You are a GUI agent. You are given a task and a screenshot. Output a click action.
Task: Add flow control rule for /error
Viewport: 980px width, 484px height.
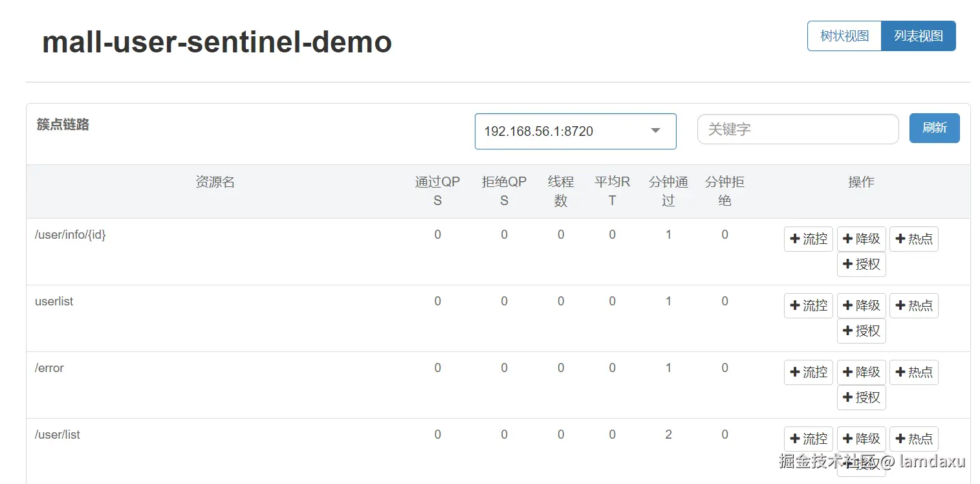(808, 373)
